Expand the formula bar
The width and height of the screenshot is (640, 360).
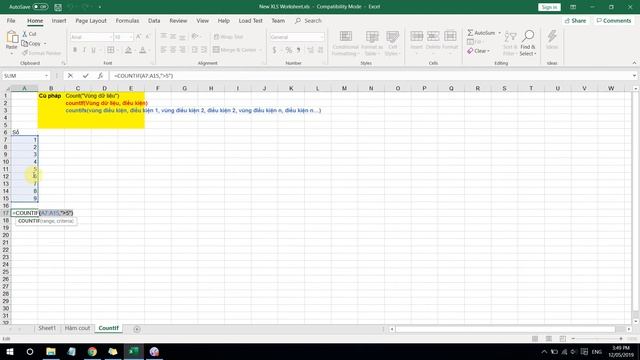(x=634, y=76)
